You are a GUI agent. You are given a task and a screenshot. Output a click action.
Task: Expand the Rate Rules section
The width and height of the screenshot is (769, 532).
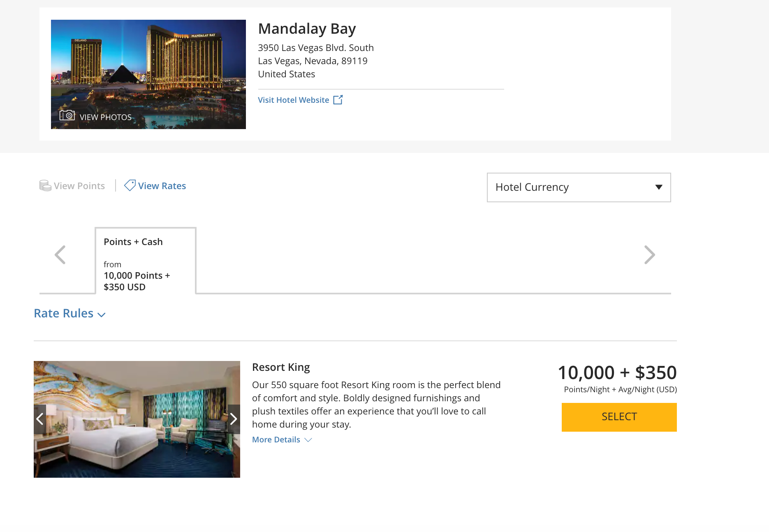69,314
